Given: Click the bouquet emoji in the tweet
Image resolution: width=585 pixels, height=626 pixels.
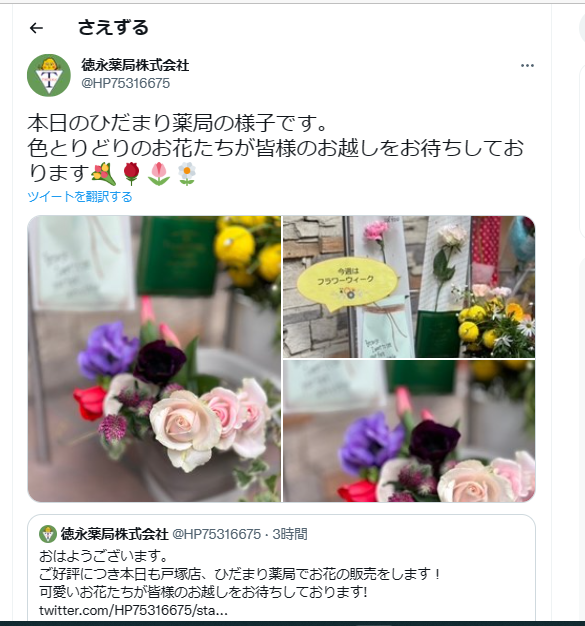Looking at the screenshot, I should [103, 174].
